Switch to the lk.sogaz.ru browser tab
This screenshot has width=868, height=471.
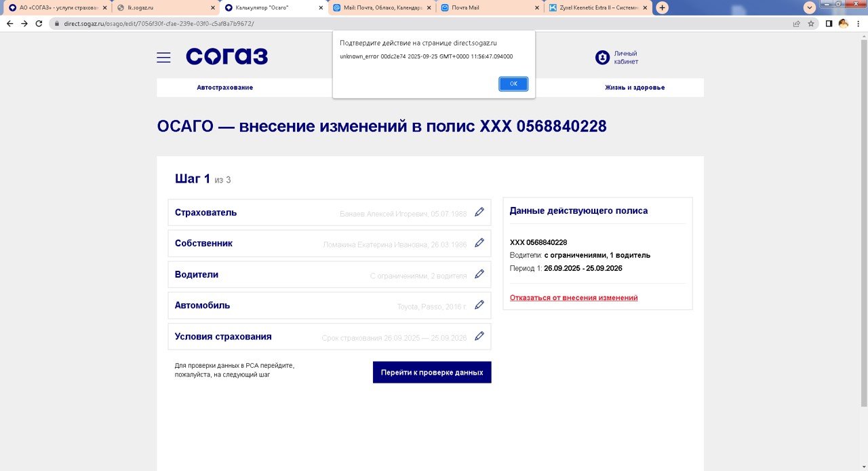[163, 8]
